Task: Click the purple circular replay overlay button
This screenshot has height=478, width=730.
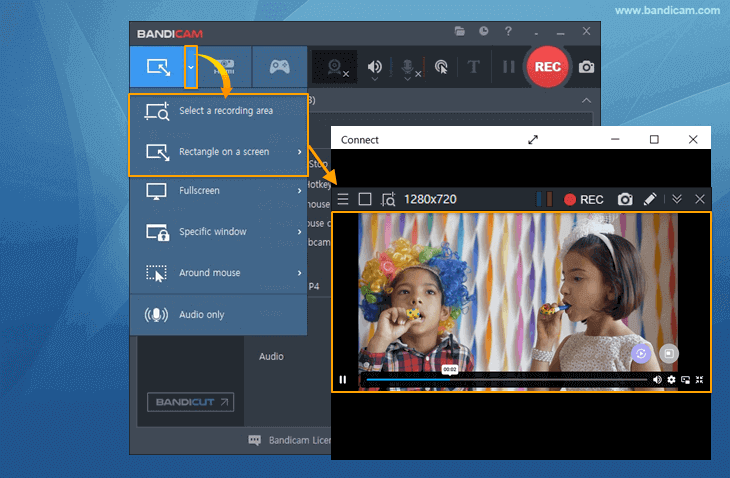Action: click(641, 354)
